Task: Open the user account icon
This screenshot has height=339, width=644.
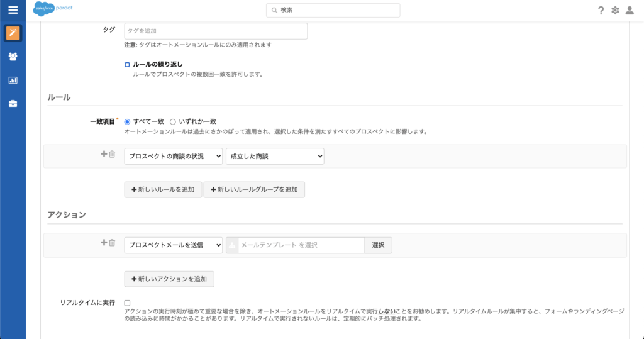Action: tap(629, 10)
